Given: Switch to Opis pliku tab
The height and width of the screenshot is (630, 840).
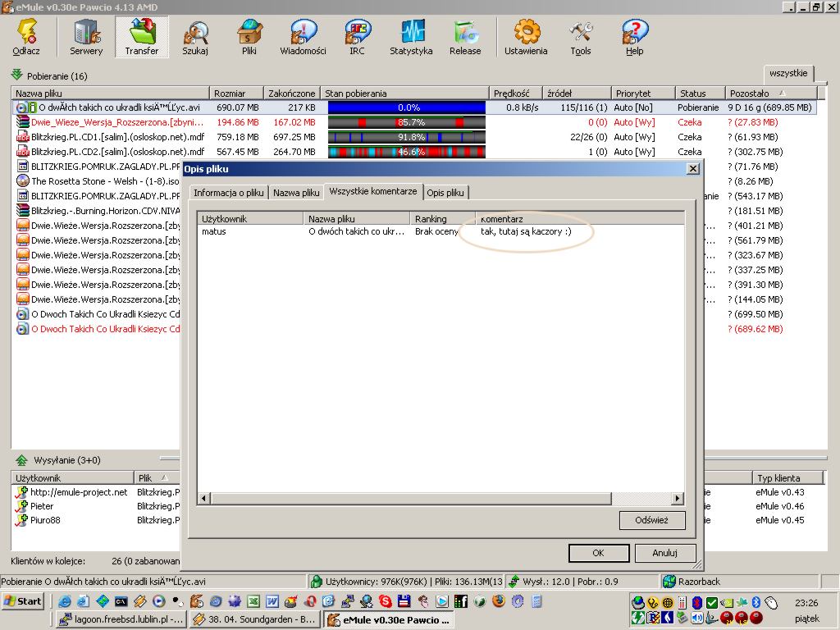Looking at the screenshot, I should point(445,193).
